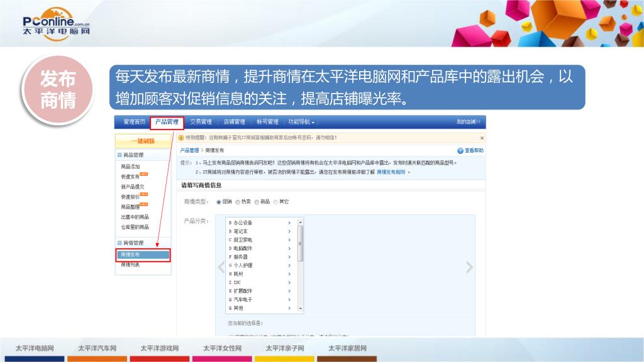Select 商情发布 in the sidebar

143,255
